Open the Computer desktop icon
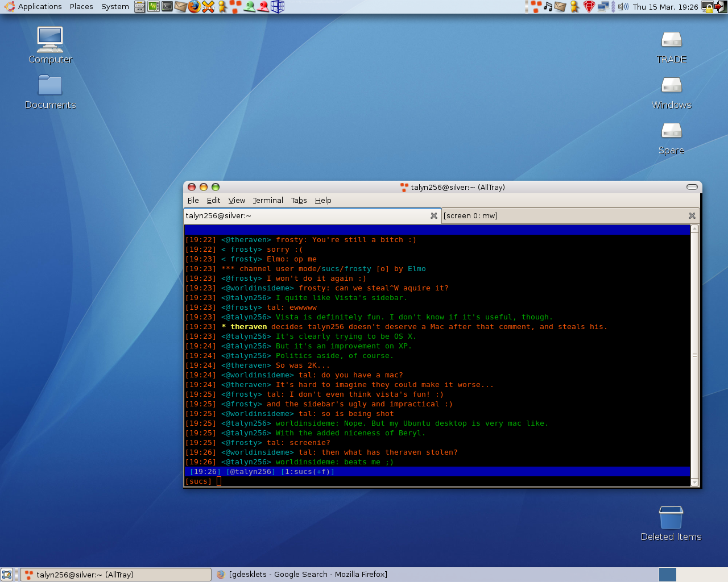 point(50,45)
